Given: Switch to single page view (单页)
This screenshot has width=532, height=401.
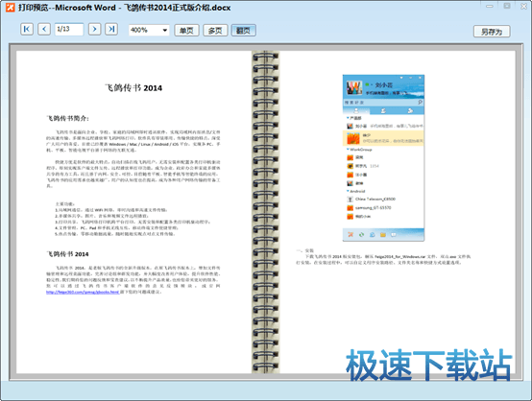Looking at the screenshot, I should 186,31.
